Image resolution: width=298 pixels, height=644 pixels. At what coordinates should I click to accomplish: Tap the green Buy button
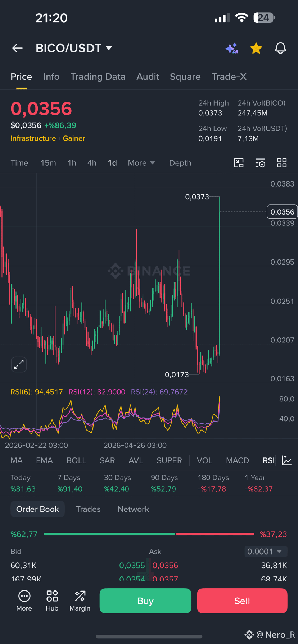pyautogui.click(x=145, y=601)
